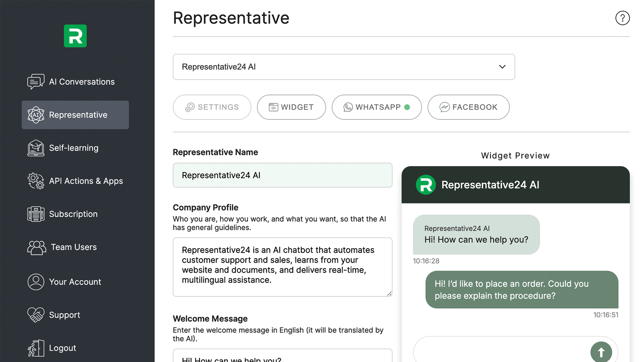Open the help question mark icon
The image size is (644, 362).
(x=622, y=18)
